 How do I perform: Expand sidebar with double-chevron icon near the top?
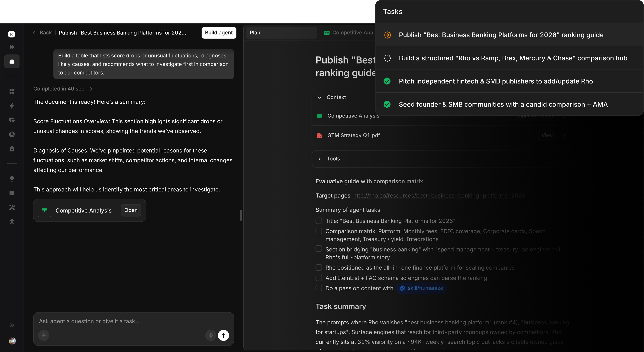click(12, 47)
